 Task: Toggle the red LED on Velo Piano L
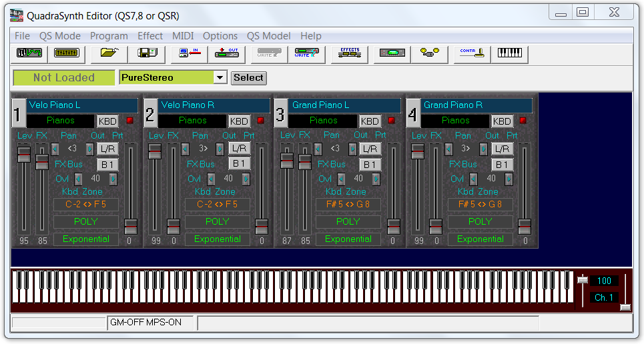pos(129,121)
